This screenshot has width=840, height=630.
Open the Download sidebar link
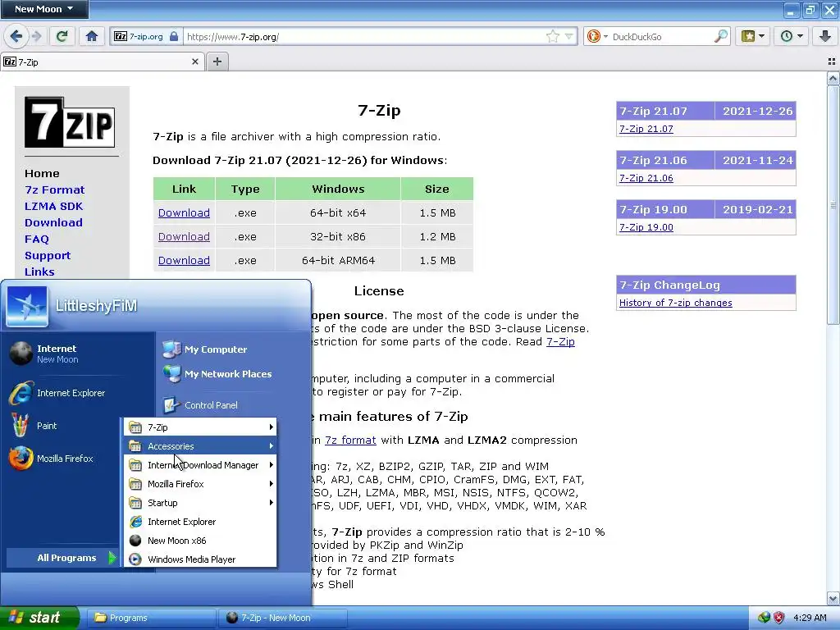[x=53, y=223]
